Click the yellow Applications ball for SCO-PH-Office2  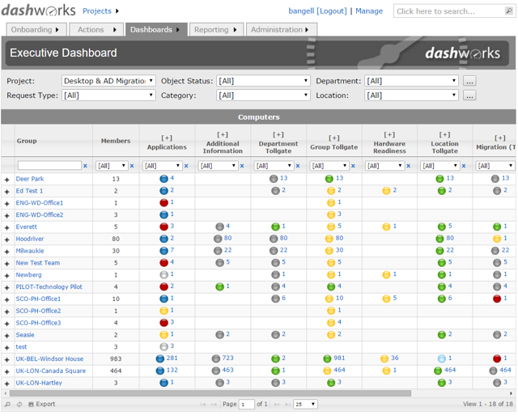[163, 311]
